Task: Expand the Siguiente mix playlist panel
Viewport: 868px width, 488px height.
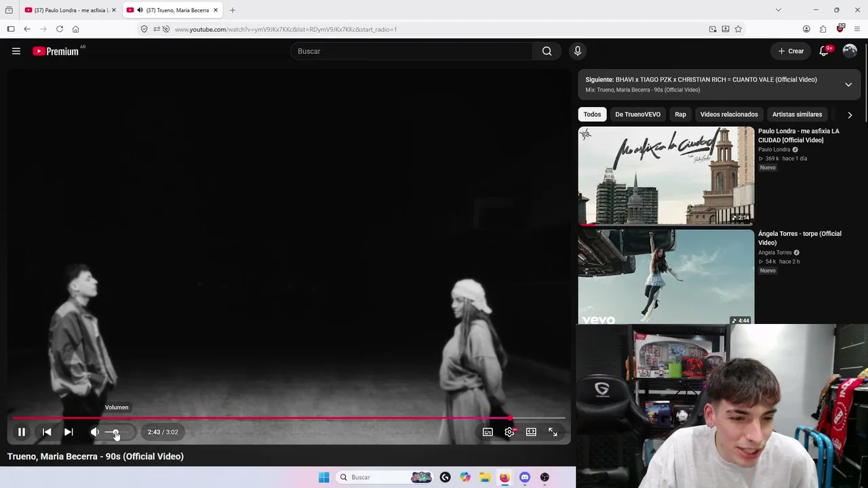Action: [x=848, y=85]
